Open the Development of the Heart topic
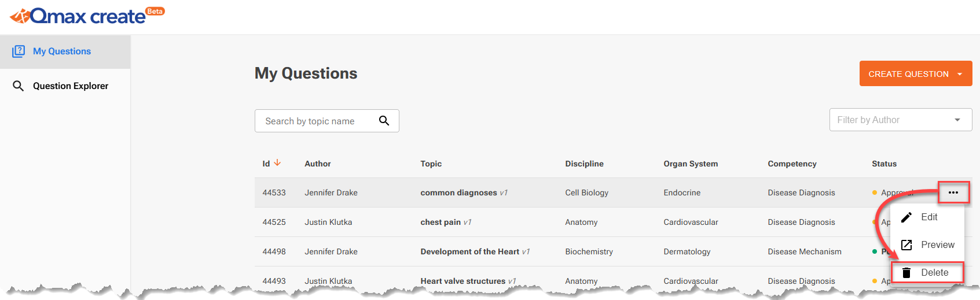 pyautogui.click(x=469, y=252)
